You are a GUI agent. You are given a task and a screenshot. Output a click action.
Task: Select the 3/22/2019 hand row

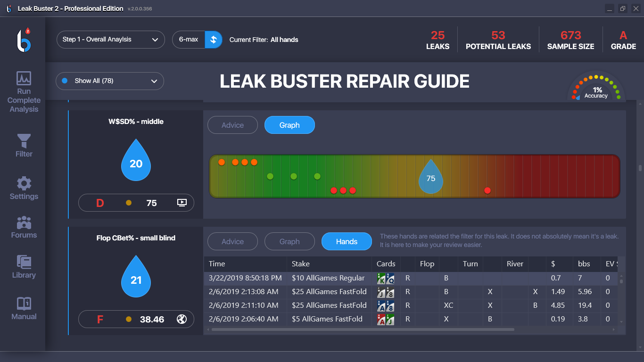[x=330, y=278]
